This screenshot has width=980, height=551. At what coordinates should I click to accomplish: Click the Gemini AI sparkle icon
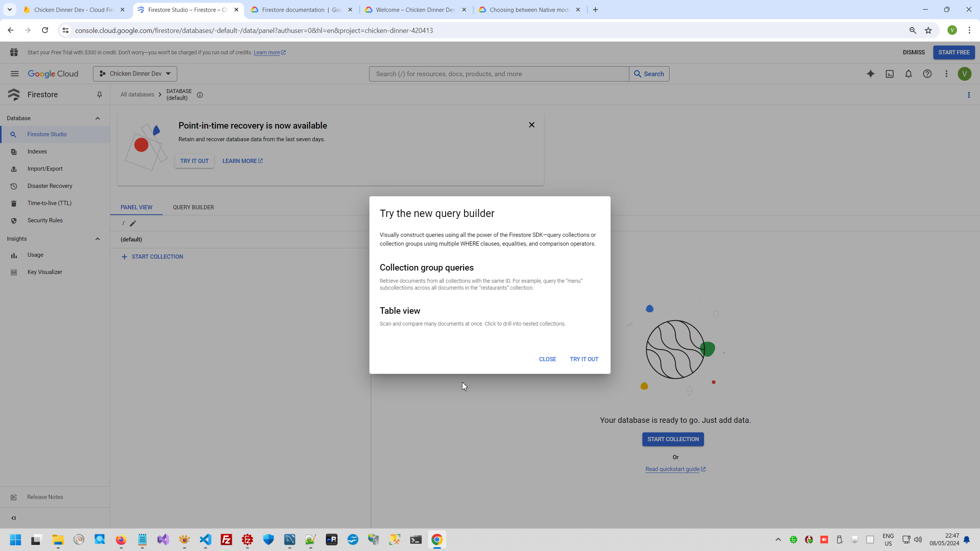pos(871,74)
